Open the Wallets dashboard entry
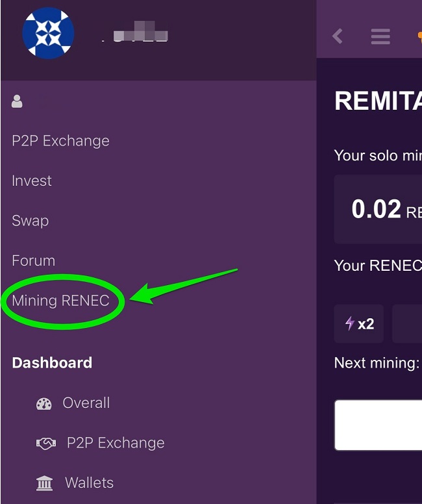422x504 pixels. click(x=89, y=483)
